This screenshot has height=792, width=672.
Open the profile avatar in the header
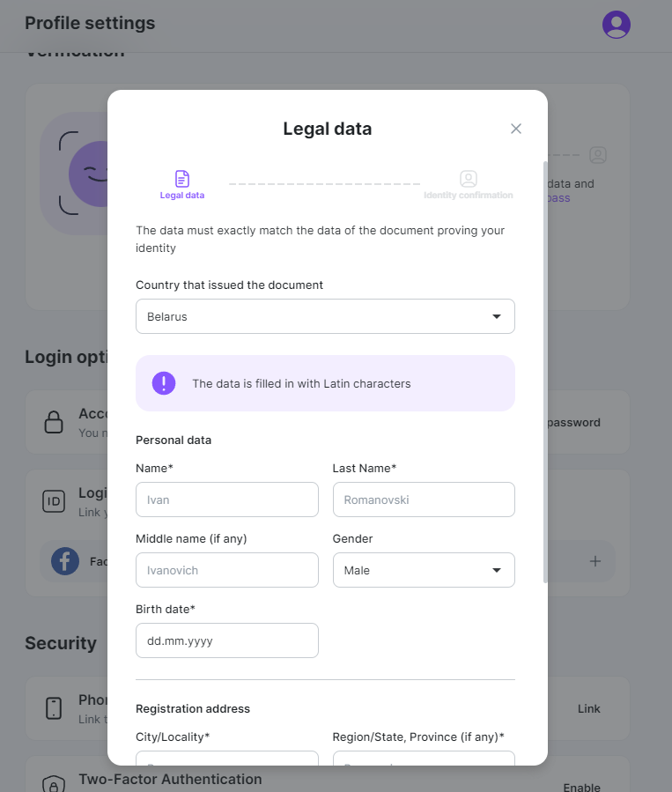tap(616, 25)
